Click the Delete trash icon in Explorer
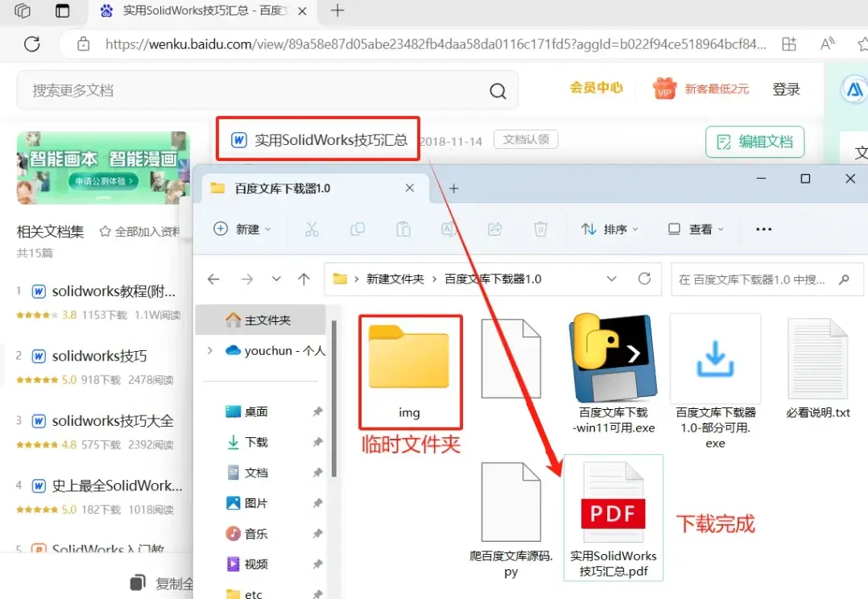The image size is (868, 599). 540,229
